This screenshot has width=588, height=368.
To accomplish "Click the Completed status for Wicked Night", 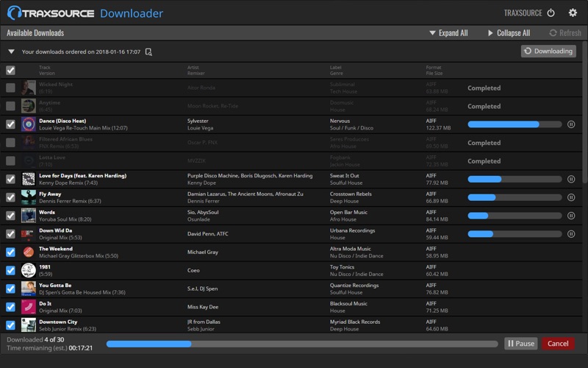I will 484,88.
